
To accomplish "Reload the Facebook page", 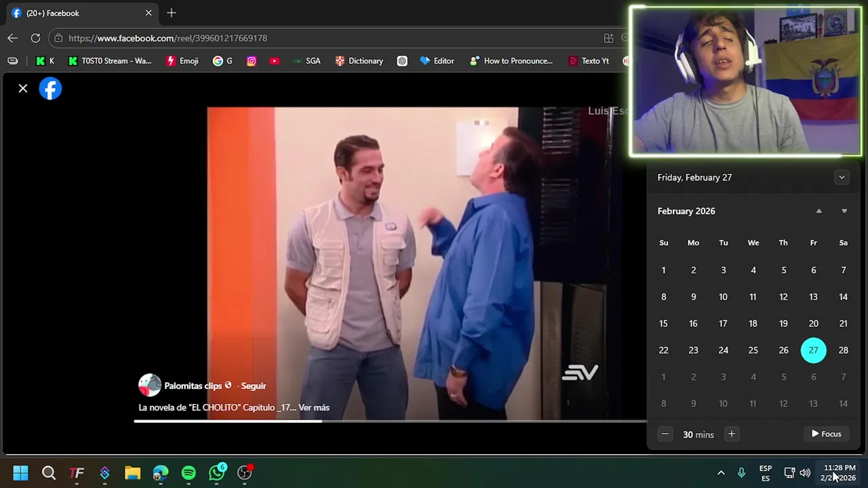I will click(x=35, y=38).
